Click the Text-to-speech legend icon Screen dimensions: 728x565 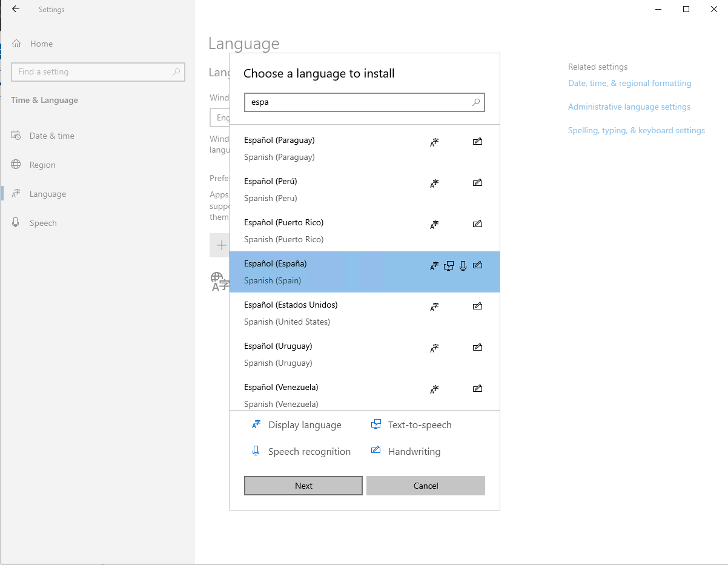[x=376, y=425]
